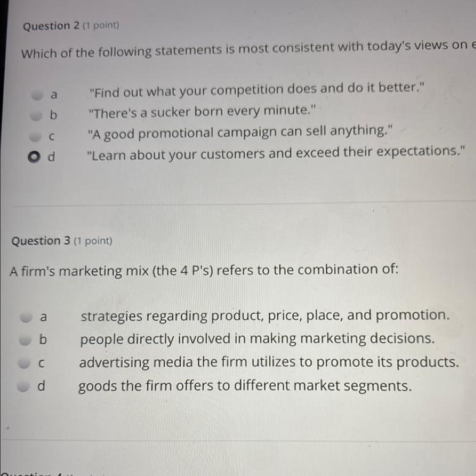Pick radio option c for Question 3
Screen dimensions: 476x476
pyautogui.click(x=25, y=364)
